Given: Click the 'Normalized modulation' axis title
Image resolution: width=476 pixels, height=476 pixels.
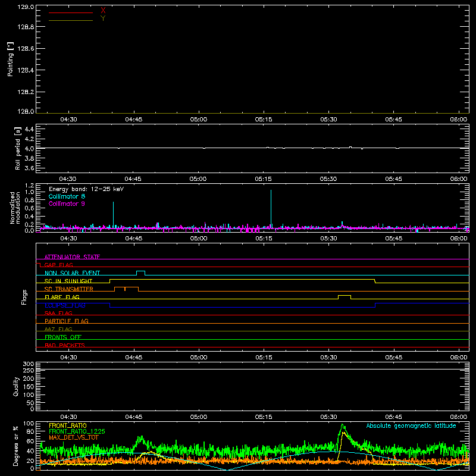Looking at the screenshot, I should pyautogui.click(x=15, y=208).
